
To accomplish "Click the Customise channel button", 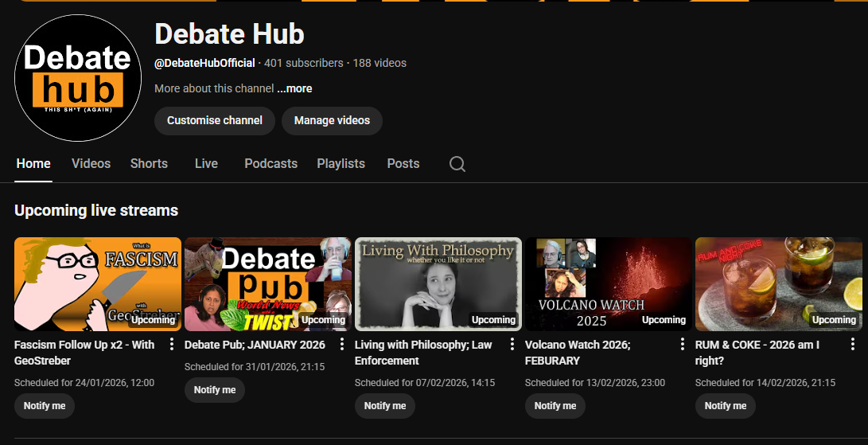I will pyautogui.click(x=214, y=121).
